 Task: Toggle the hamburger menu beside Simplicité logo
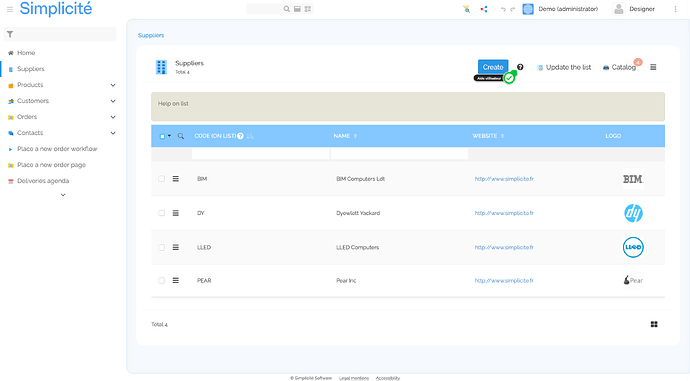click(x=10, y=9)
